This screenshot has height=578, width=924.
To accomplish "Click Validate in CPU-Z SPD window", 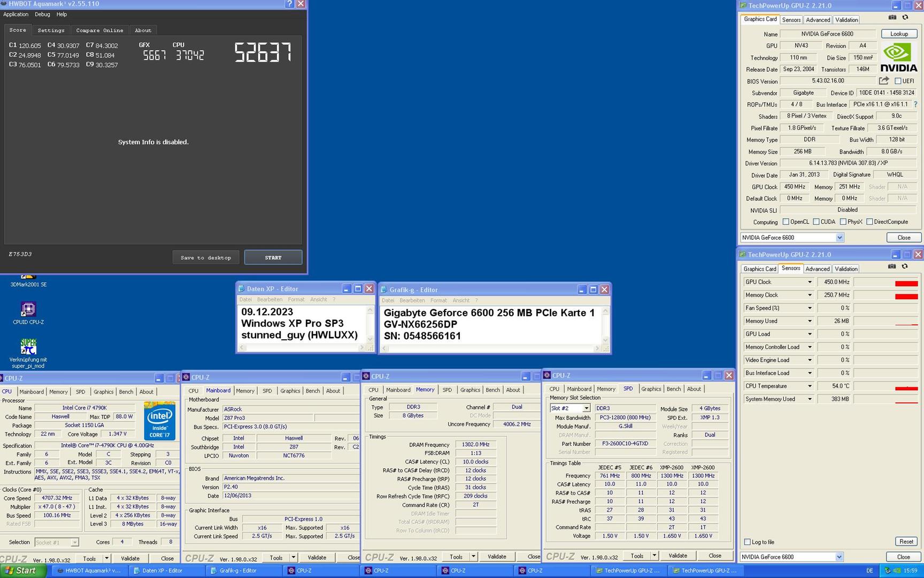I will point(677,556).
